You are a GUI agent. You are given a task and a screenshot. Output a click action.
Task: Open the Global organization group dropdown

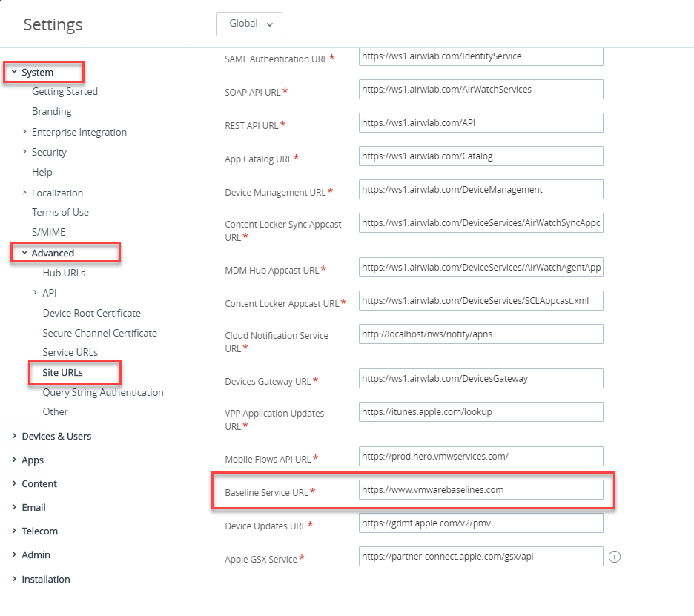pos(248,24)
